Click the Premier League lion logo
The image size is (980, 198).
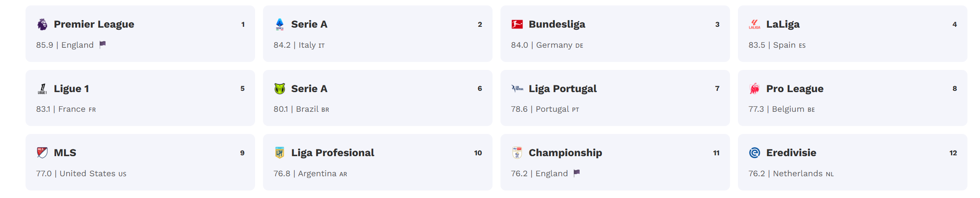click(x=42, y=24)
